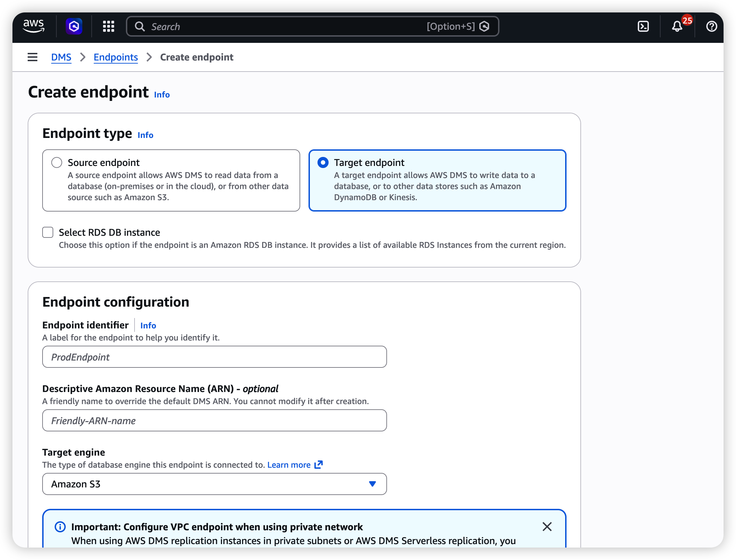The width and height of the screenshot is (736, 560).
Task: Go to DMS breadcrumb link
Action: pyautogui.click(x=61, y=57)
